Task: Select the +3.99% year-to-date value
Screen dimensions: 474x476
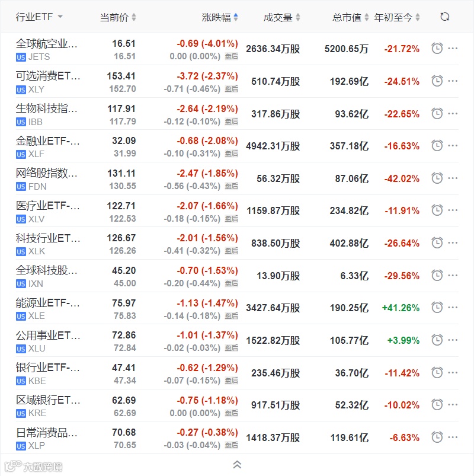Action: click(403, 340)
